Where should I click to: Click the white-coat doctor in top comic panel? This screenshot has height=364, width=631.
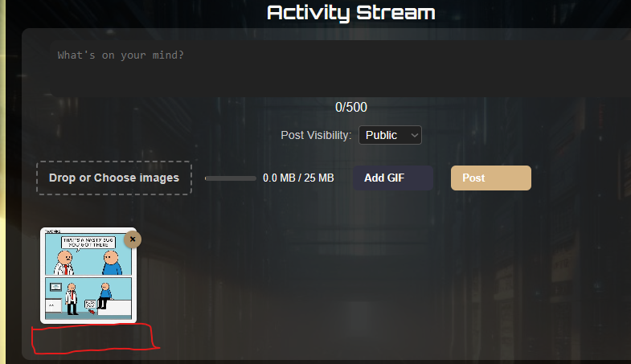pyautogui.click(x=64, y=263)
